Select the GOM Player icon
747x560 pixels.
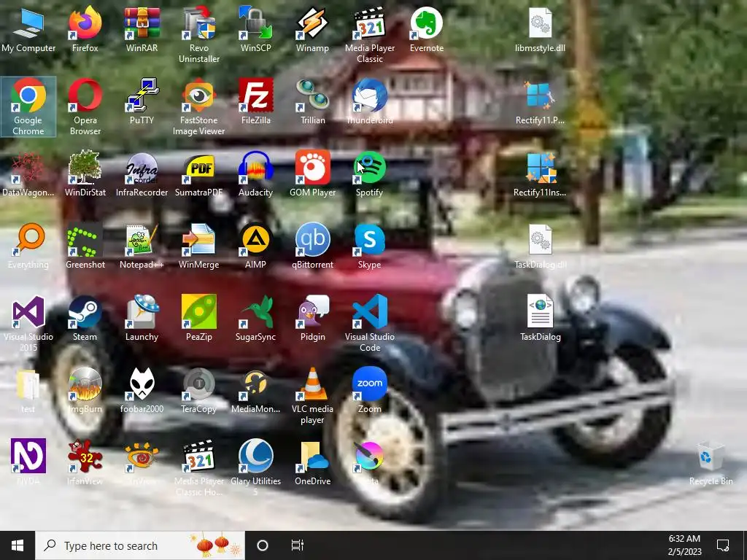tap(312, 168)
